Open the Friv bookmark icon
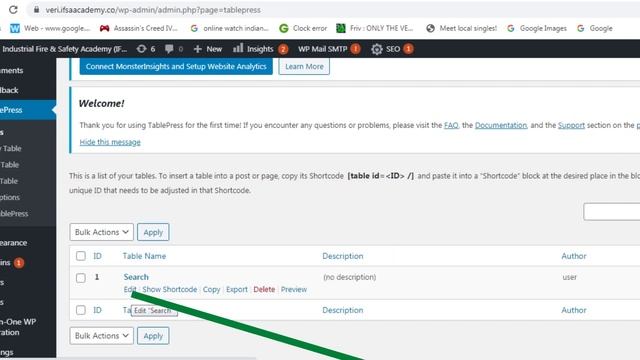This screenshot has height=360, width=640. [340, 28]
